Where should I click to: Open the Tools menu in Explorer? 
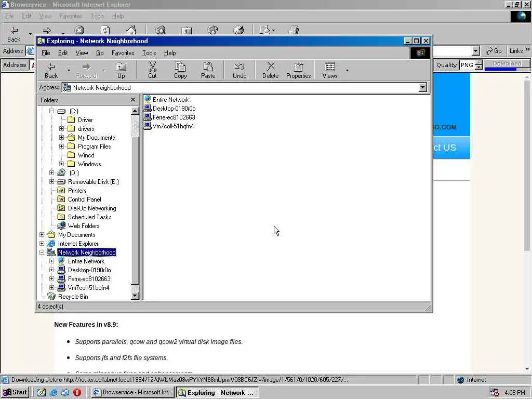tap(149, 53)
